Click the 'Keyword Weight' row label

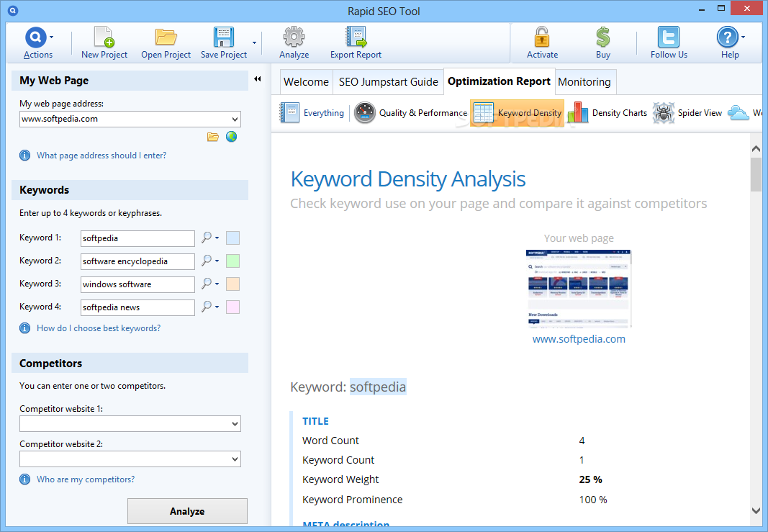[340, 479]
